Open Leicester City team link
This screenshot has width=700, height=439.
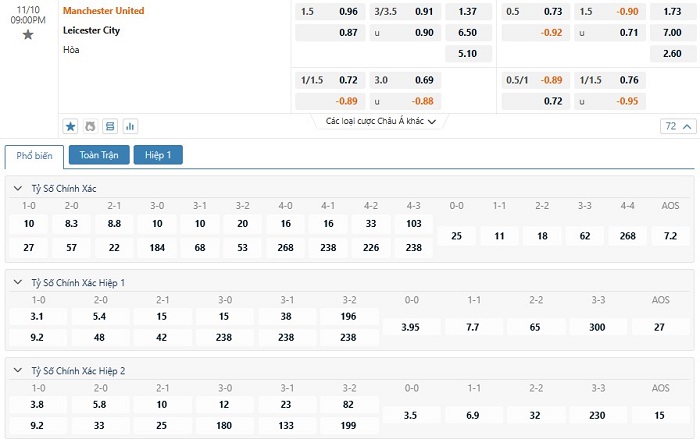pyautogui.click(x=92, y=30)
